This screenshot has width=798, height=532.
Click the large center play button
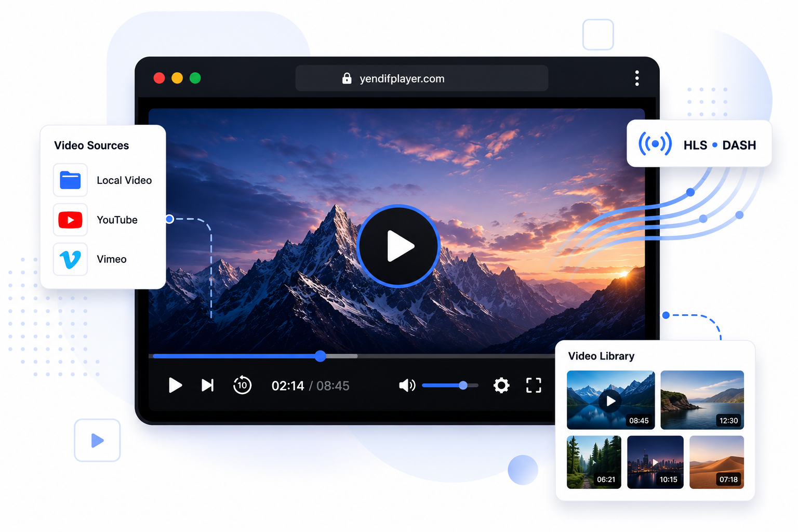click(x=398, y=246)
